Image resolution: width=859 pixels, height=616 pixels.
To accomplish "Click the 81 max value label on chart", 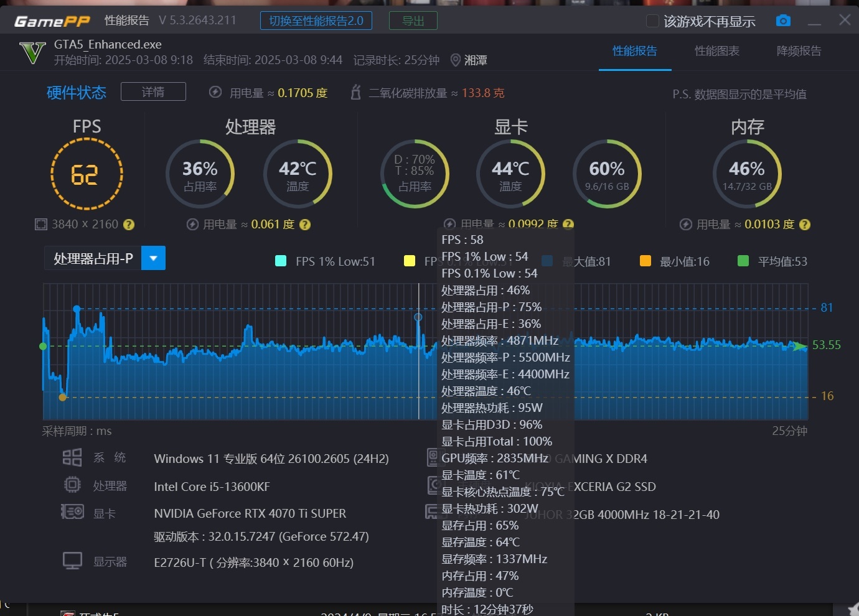I will point(827,307).
